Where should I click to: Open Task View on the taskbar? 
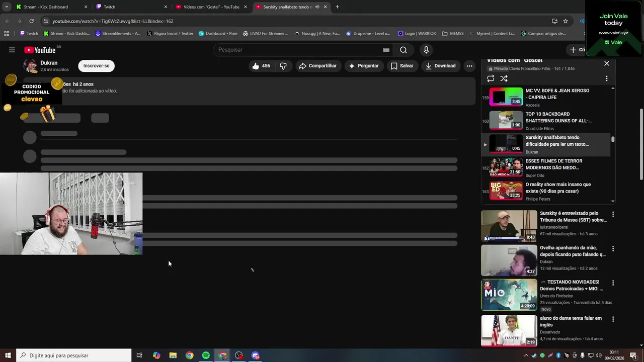(139, 355)
